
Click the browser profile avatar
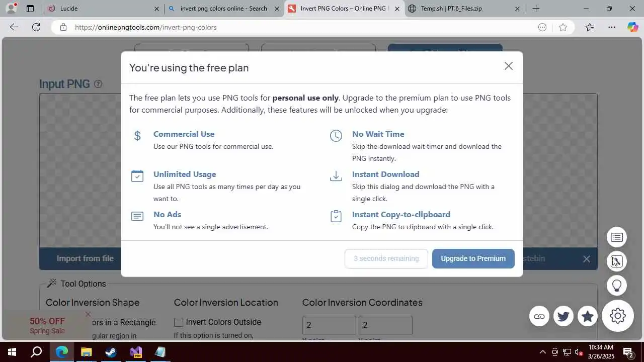coord(11,9)
